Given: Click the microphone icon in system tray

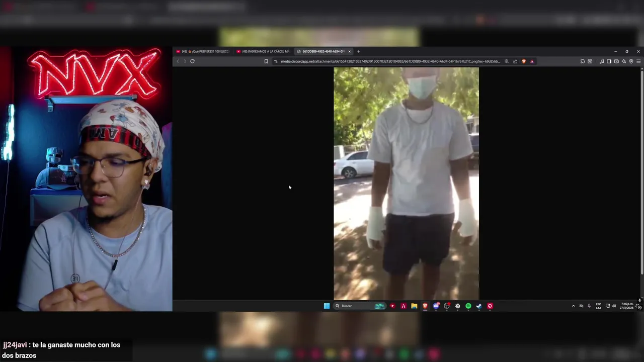Looking at the screenshot, I should (589, 306).
